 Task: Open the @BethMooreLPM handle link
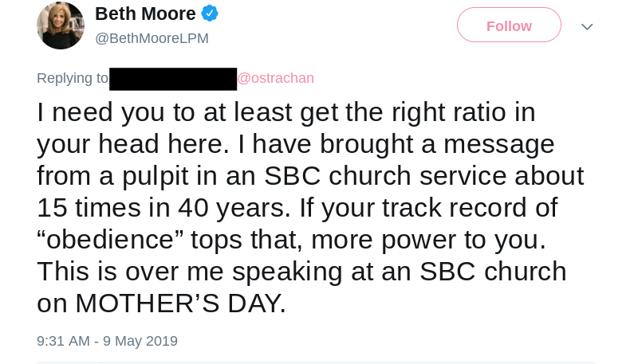pos(152,38)
